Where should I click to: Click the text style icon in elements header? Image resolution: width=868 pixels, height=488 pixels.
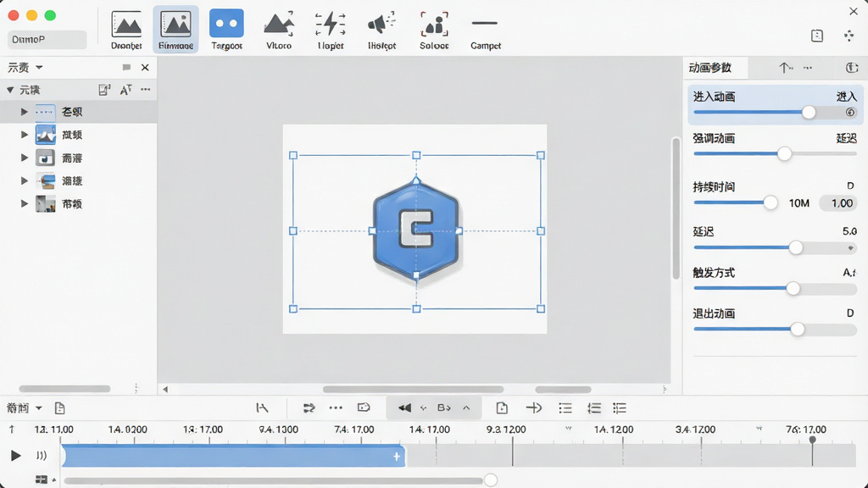pyautogui.click(x=125, y=90)
